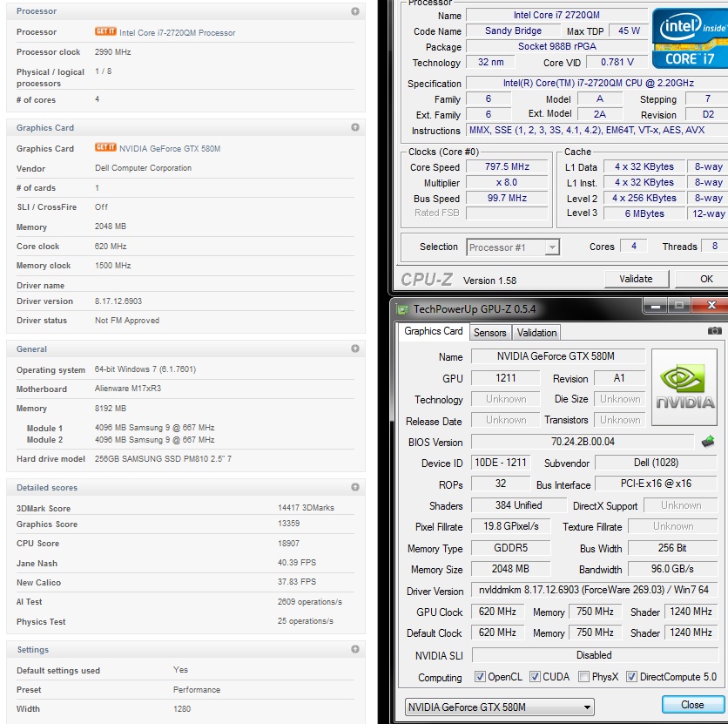Click the Package value Socket 988B rPGA
This screenshot has height=724, width=728.
pyautogui.click(x=557, y=46)
